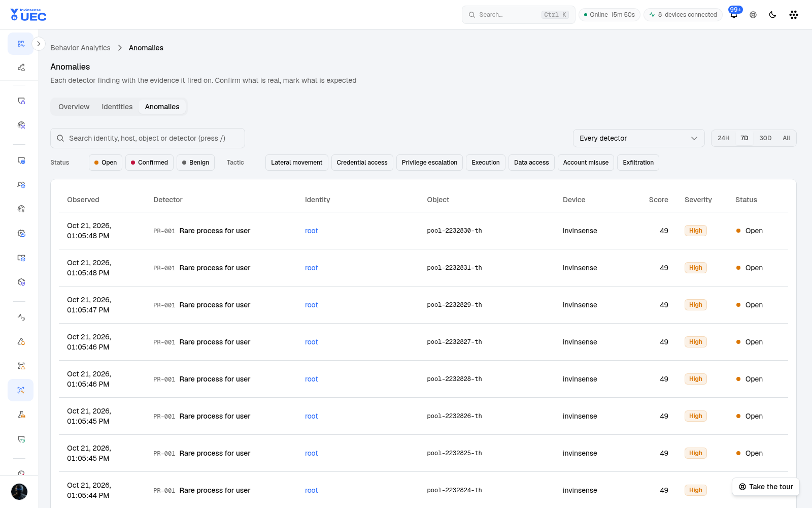Viewport: 812px width, 508px height.
Task: Open the scan warning sidebar icon
Action: 21,366
